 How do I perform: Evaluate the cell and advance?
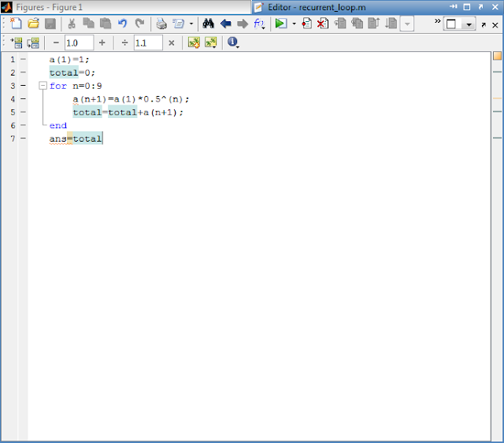click(211, 42)
